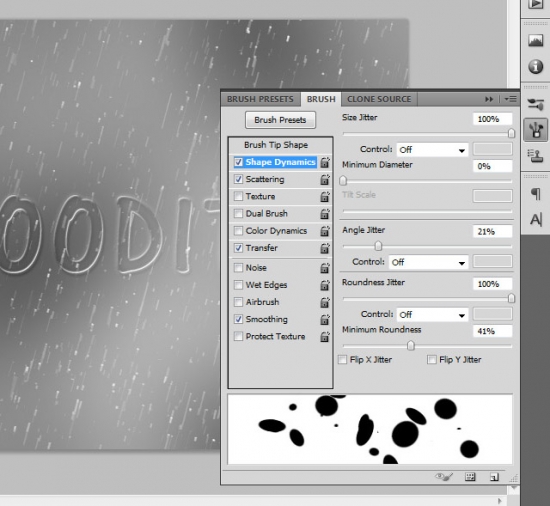The image size is (550, 506).
Task: Open the Info panel icon
Action: pyautogui.click(x=535, y=66)
